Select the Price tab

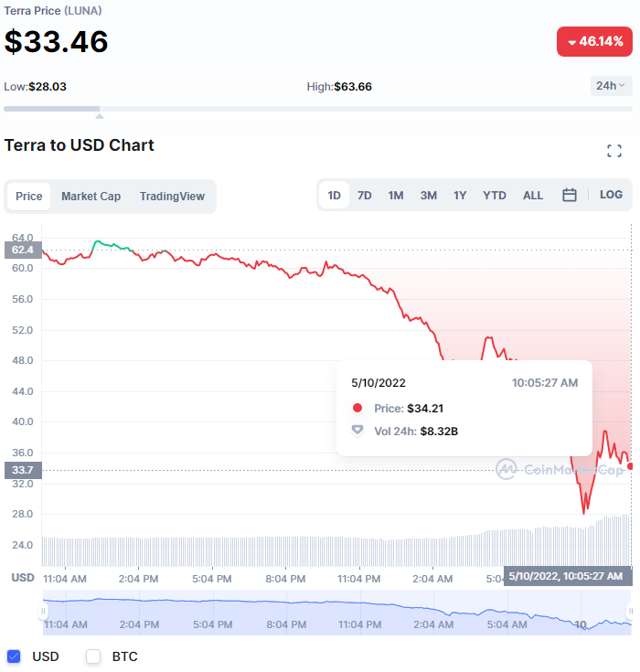tap(29, 197)
